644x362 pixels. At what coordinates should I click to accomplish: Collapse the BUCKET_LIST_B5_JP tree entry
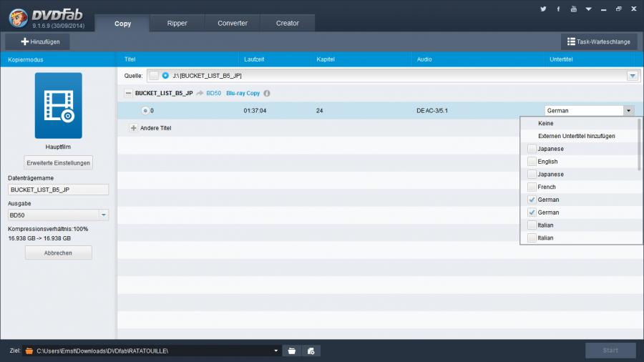(128, 94)
